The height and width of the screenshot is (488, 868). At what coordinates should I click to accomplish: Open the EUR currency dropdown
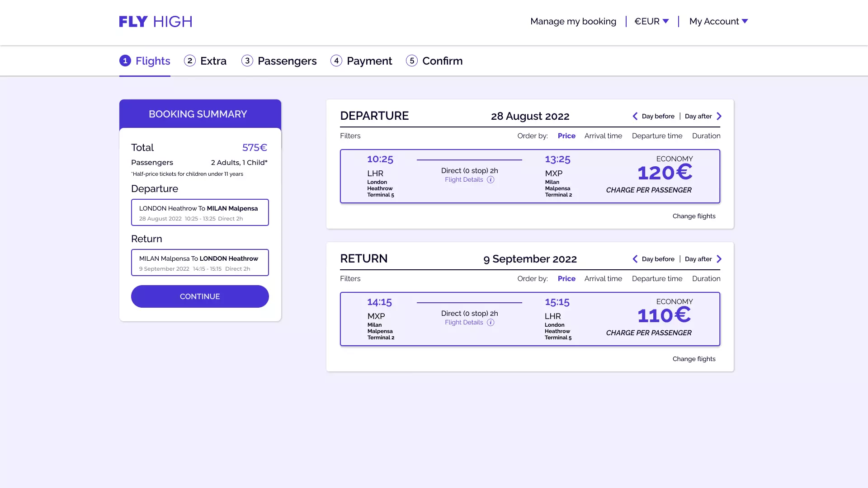[x=651, y=21]
